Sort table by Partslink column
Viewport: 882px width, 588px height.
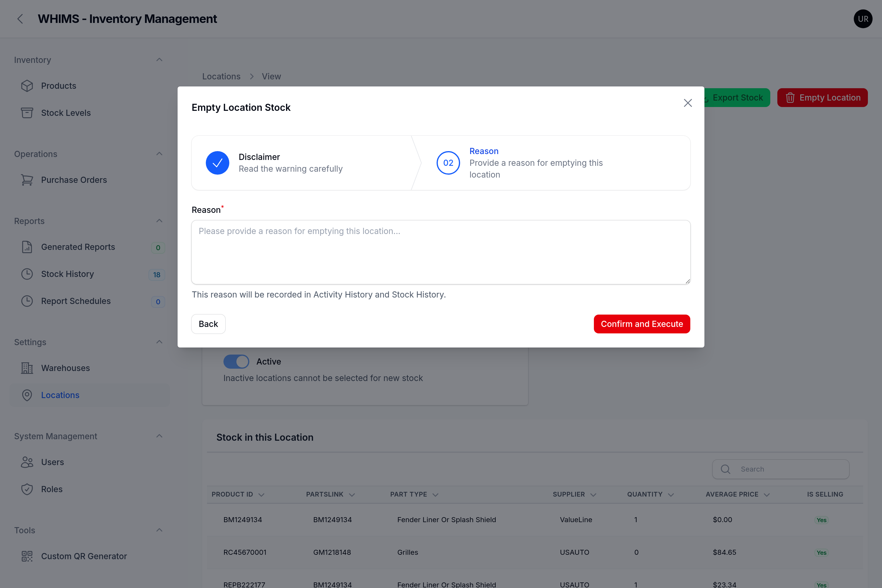point(330,494)
